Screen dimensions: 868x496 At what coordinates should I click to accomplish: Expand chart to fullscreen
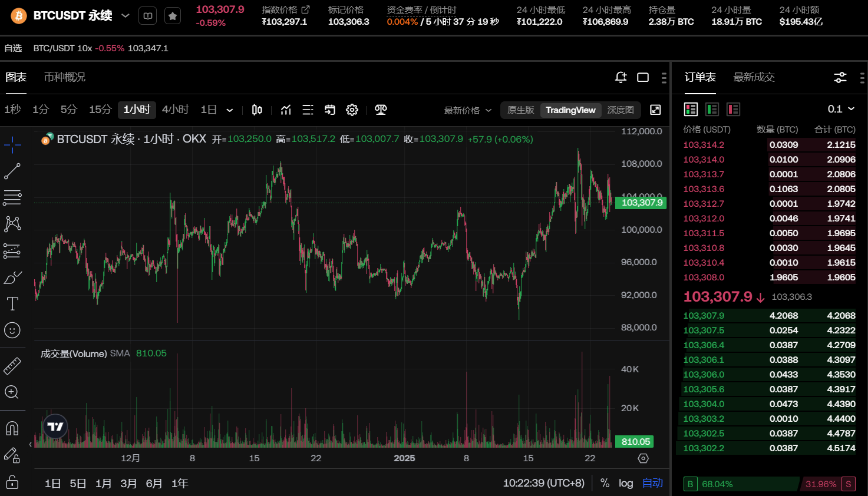[655, 110]
